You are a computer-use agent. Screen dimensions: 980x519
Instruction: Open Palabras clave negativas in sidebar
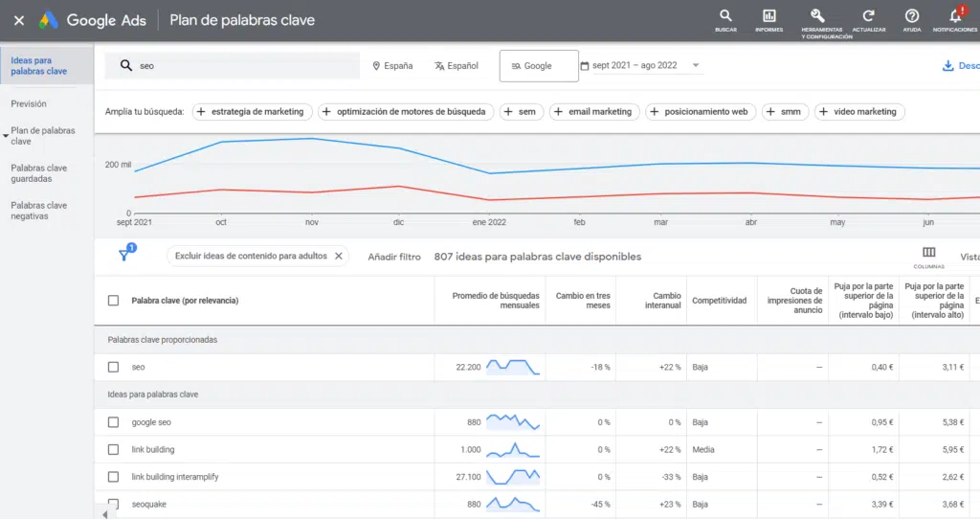point(38,211)
